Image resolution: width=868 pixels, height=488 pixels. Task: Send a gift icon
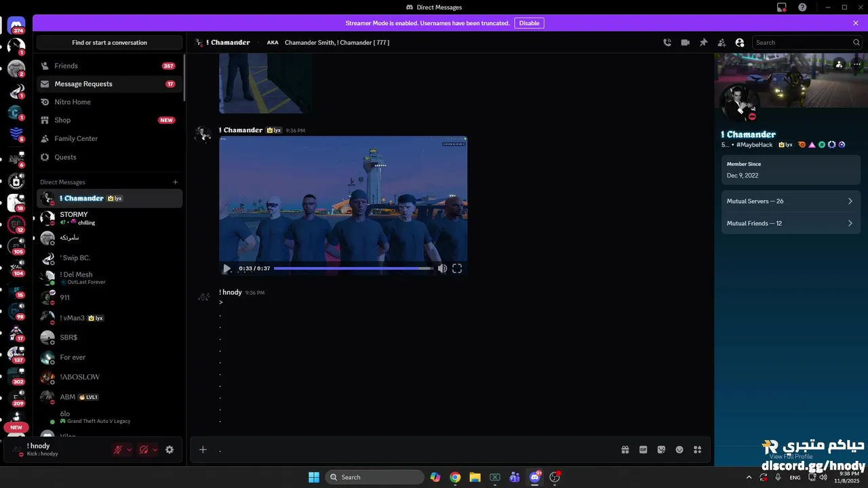coord(625,449)
